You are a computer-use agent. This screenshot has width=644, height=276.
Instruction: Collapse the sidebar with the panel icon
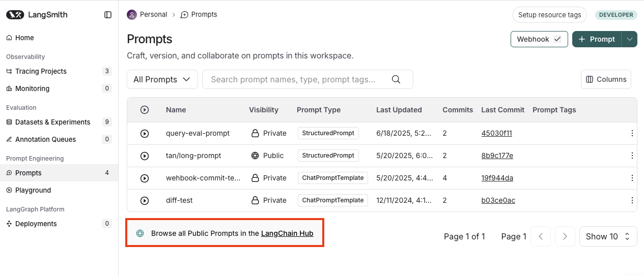coord(108,15)
